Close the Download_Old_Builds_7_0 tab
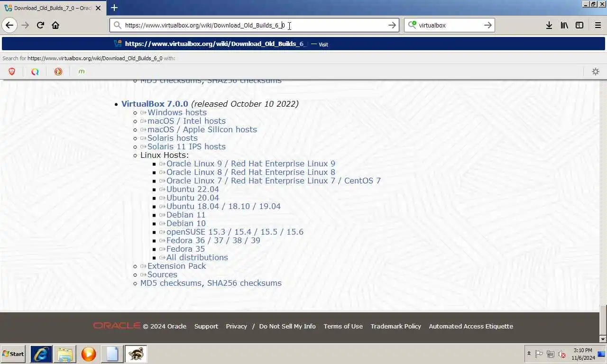Screen dimensions: 607x364 pyautogui.click(x=99, y=8)
